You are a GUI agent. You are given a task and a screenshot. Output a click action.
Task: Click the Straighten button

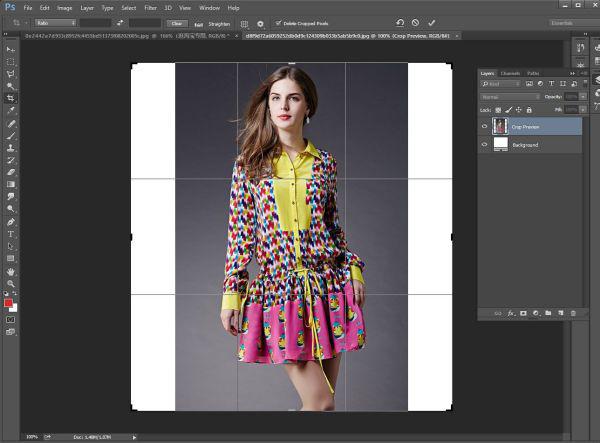[x=218, y=22]
